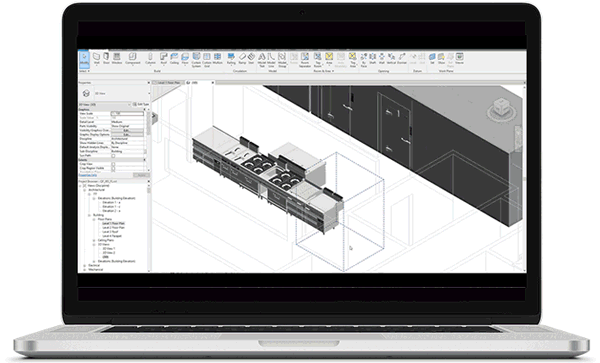The image size is (600, 363).
Task: Switch to the Level 1 Floor Plan tab
Action: point(167,83)
